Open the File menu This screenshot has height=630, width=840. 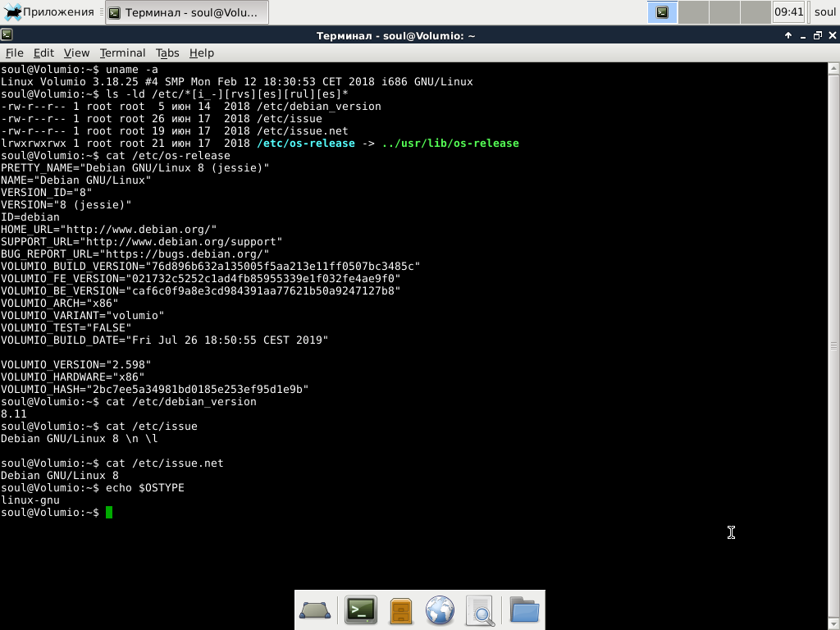click(15, 52)
